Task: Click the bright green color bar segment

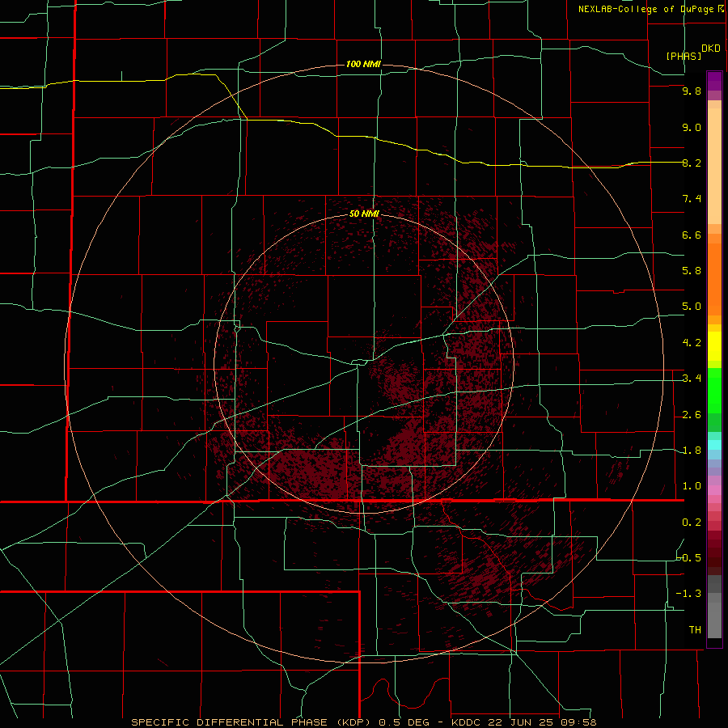Action: [714, 391]
